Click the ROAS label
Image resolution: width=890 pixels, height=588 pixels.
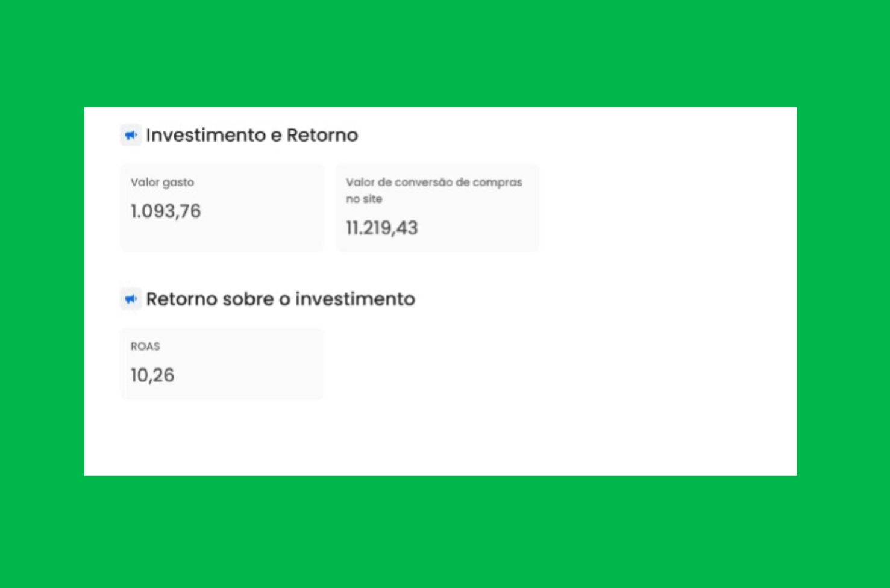(x=145, y=346)
